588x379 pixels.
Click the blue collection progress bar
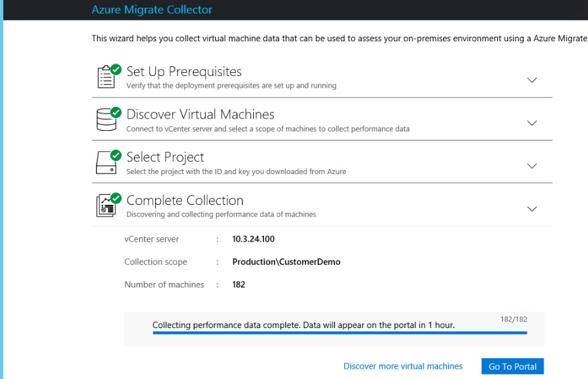coord(339,333)
